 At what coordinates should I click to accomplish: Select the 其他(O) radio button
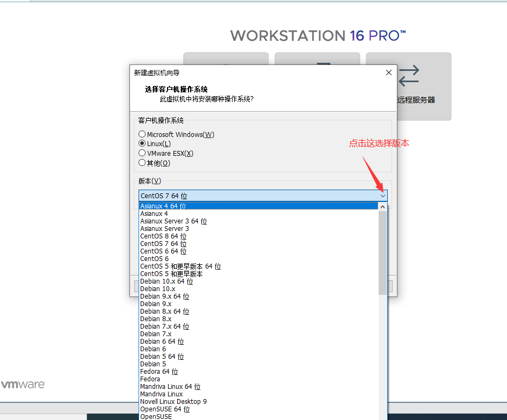[x=142, y=163]
